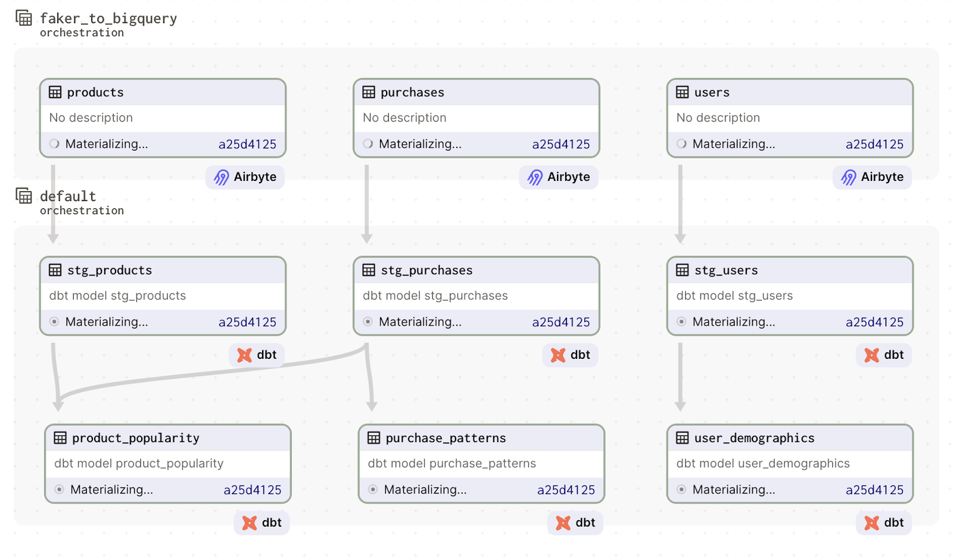
Task: Select the Airbyte badge under purchases
Action: 558,177
